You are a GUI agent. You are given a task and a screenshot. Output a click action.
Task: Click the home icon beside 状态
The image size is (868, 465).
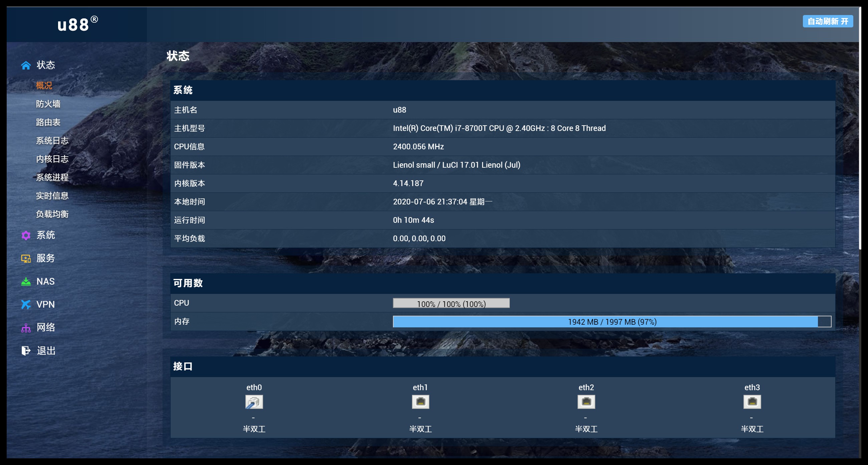(26, 65)
